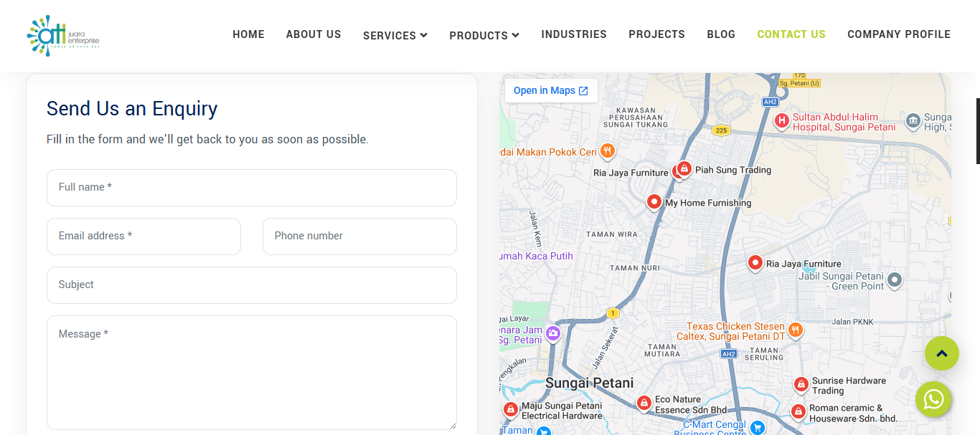980x435 pixels.
Task: Click the Taman Wira map label
Action: tap(612, 234)
